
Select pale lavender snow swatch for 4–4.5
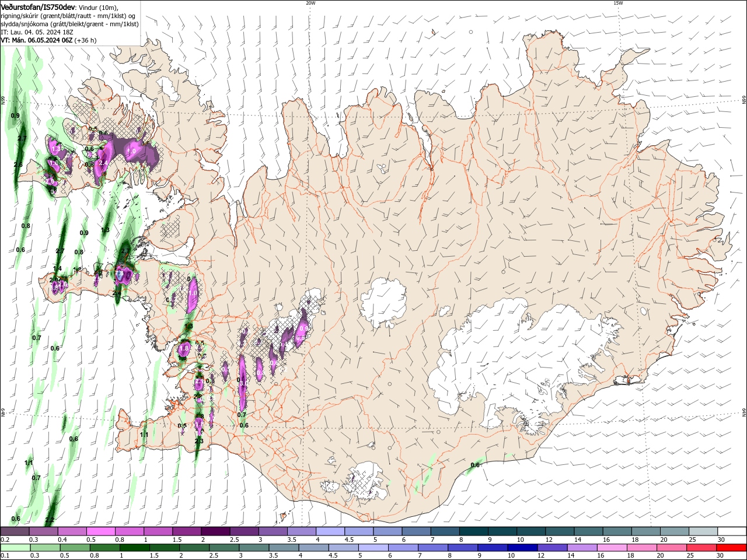click(330, 531)
